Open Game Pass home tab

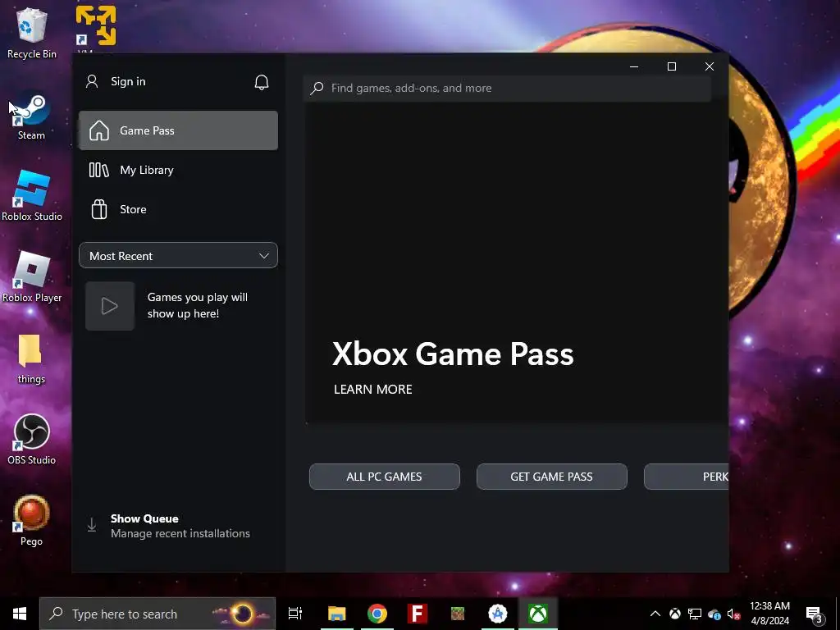coord(178,130)
